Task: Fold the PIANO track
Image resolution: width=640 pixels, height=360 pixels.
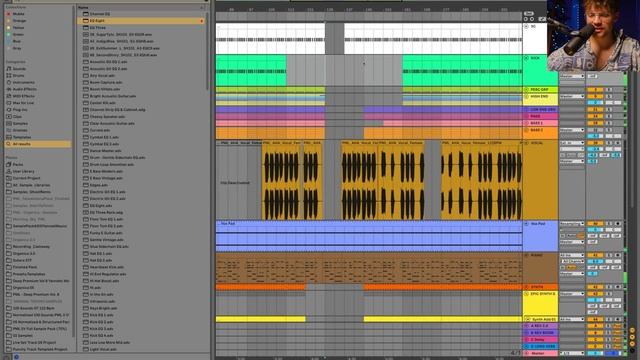Action: point(527,256)
